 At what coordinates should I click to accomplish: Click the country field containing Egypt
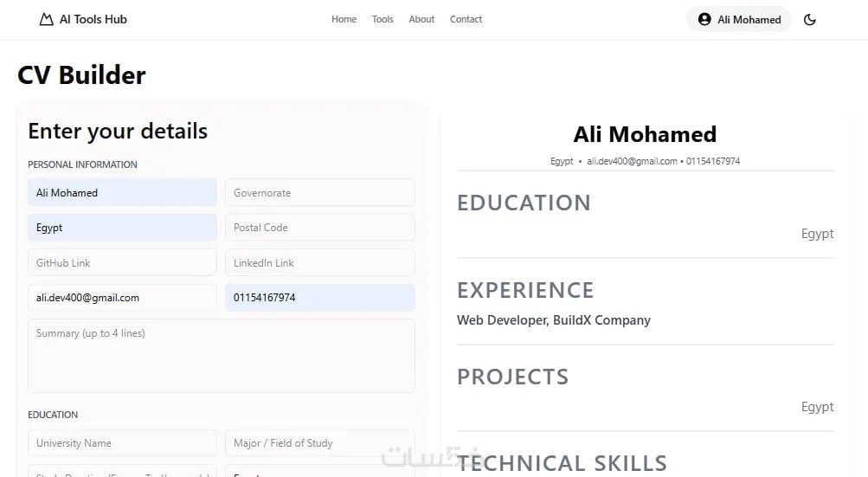click(122, 228)
